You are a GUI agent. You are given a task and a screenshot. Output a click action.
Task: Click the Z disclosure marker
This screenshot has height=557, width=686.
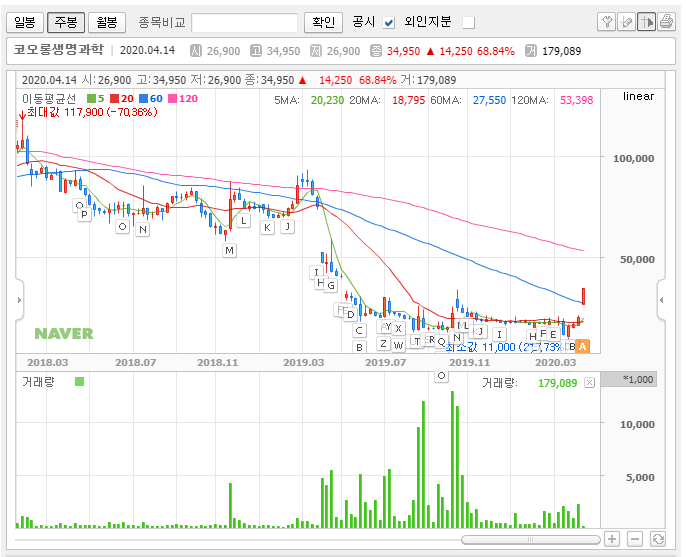[x=383, y=343]
